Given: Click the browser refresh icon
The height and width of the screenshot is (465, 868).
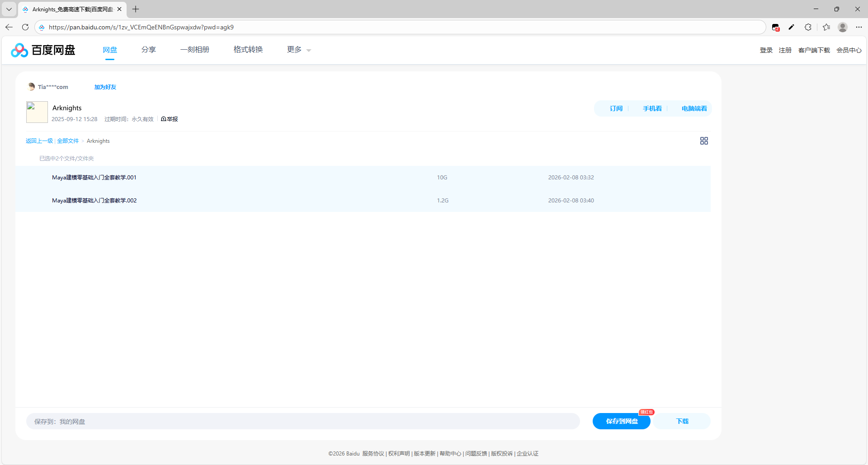Looking at the screenshot, I should (25, 27).
